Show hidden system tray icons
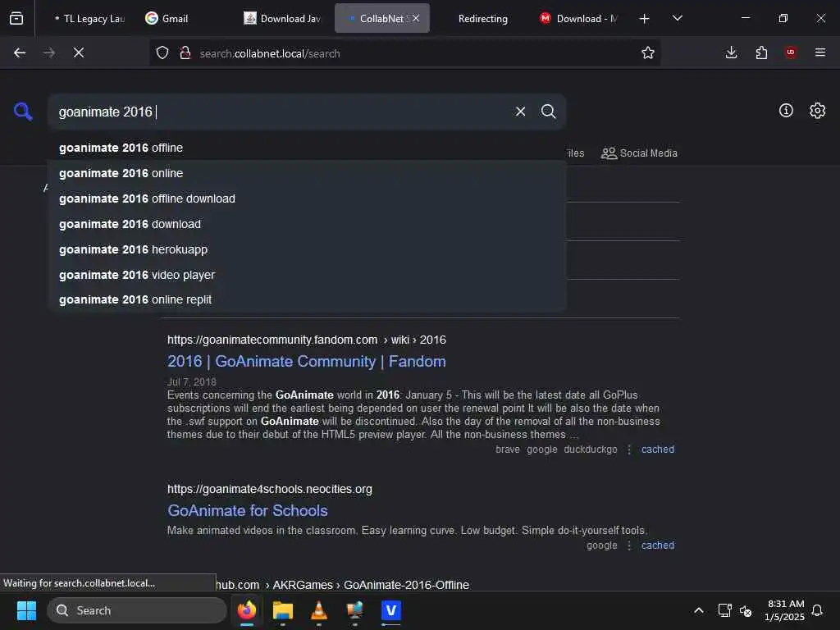The image size is (840, 630). 699,610
